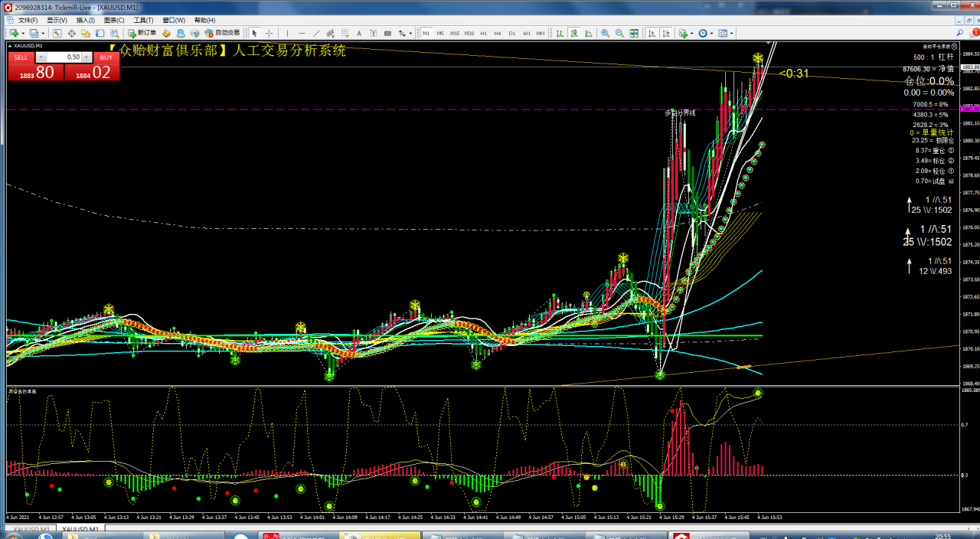Select the trendline drawing tool
This screenshot has height=539, width=980.
316,33
